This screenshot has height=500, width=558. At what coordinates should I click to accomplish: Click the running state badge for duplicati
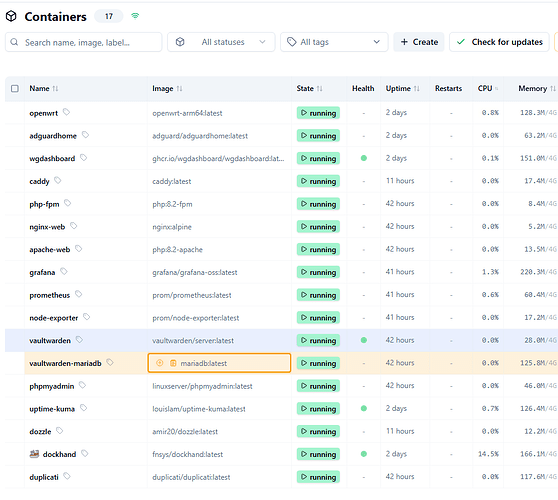click(318, 477)
